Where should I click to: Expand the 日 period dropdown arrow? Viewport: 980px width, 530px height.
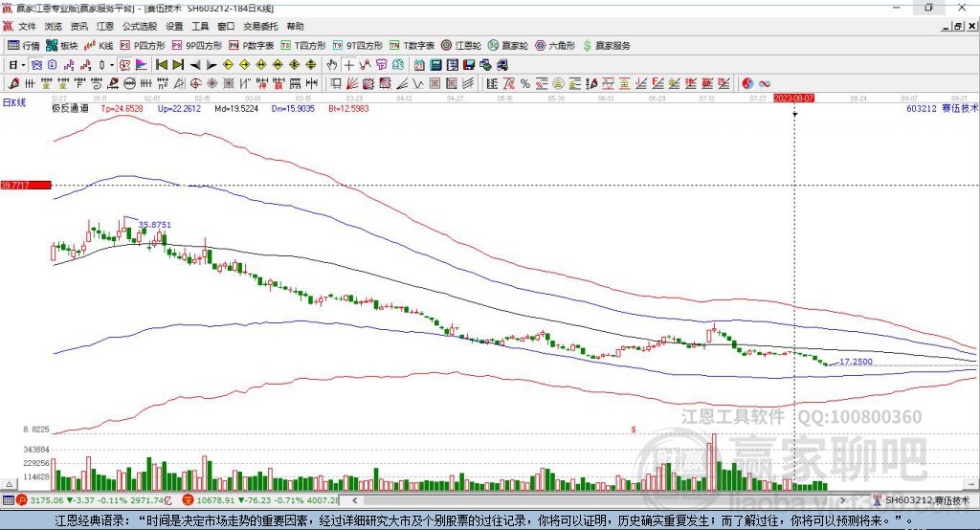22,65
